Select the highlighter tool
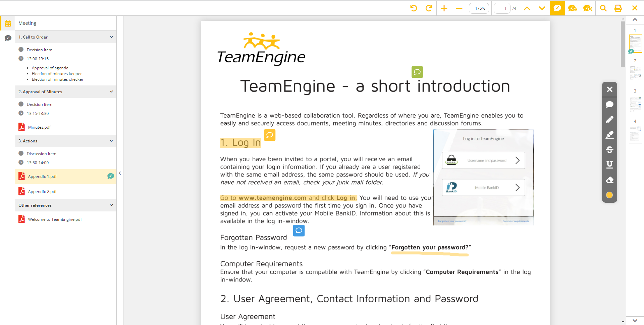 (609, 135)
